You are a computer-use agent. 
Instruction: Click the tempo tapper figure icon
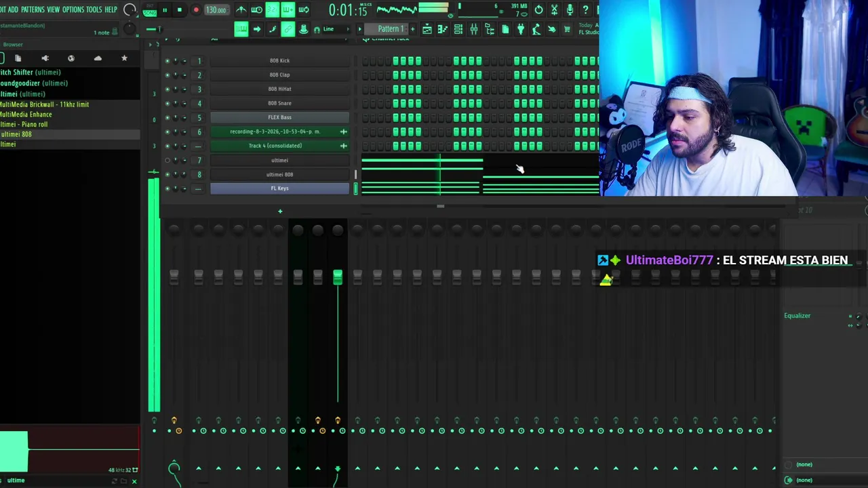[536, 28]
